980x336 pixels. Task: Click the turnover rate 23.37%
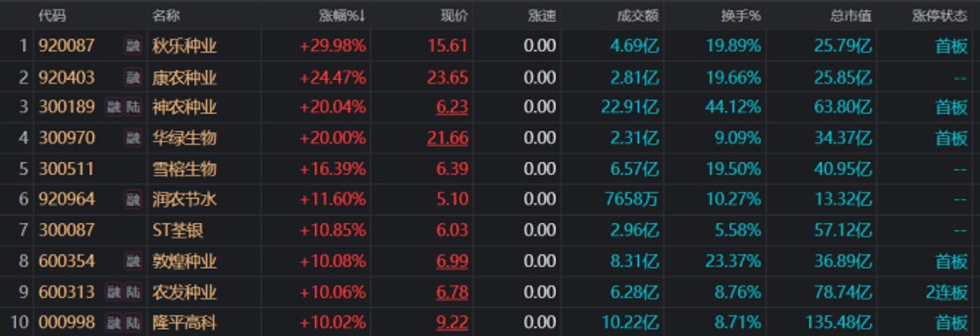(733, 261)
